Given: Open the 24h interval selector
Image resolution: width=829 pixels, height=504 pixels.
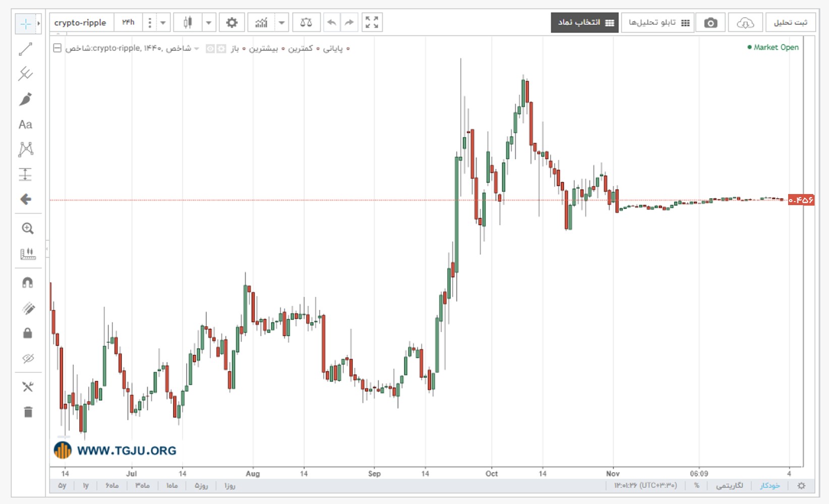Looking at the screenshot, I should 129,23.
